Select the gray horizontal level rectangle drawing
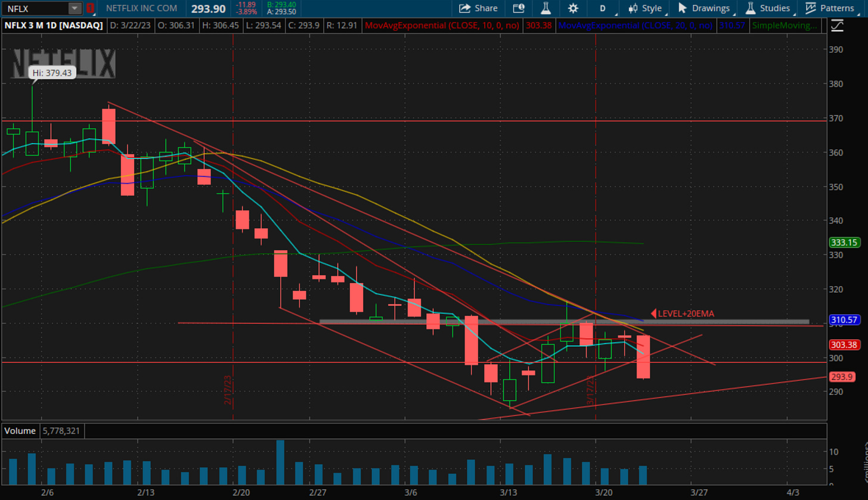Viewport: 868px width, 500px height. click(x=564, y=322)
